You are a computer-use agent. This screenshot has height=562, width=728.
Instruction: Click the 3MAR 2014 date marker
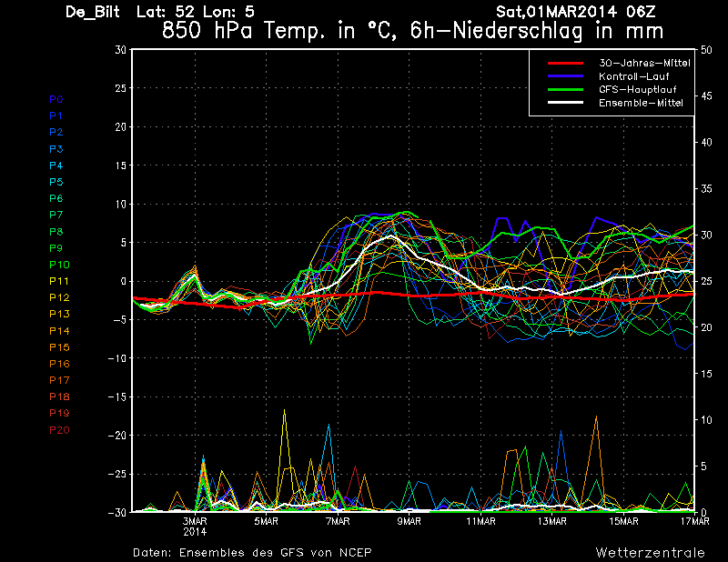[195, 526]
